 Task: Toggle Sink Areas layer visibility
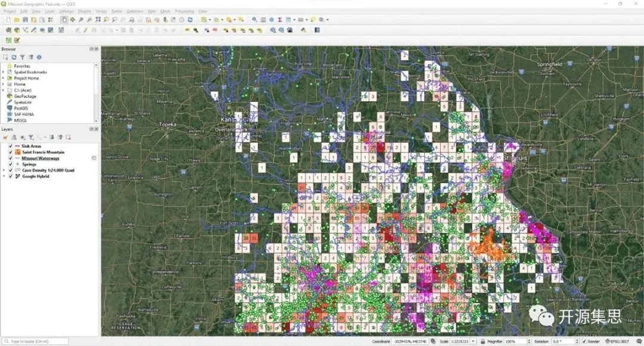(x=11, y=146)
